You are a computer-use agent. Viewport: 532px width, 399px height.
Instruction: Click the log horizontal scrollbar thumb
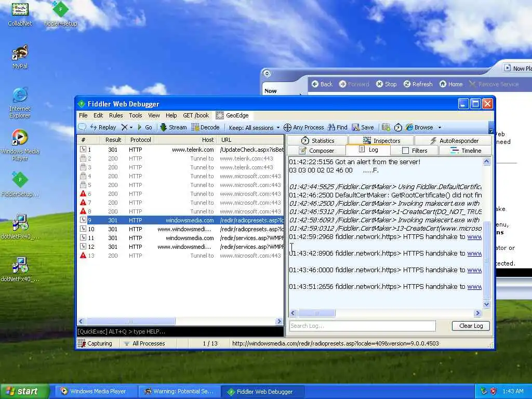click(x=316, y=313)
